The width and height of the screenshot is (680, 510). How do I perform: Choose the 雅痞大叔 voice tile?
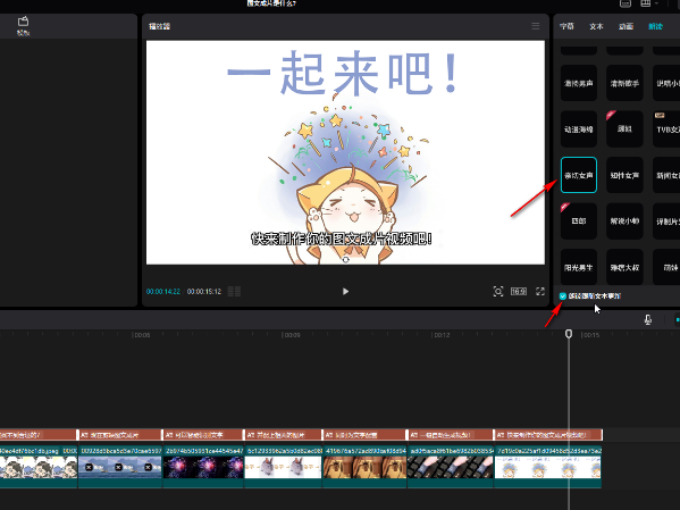(624, 267)
